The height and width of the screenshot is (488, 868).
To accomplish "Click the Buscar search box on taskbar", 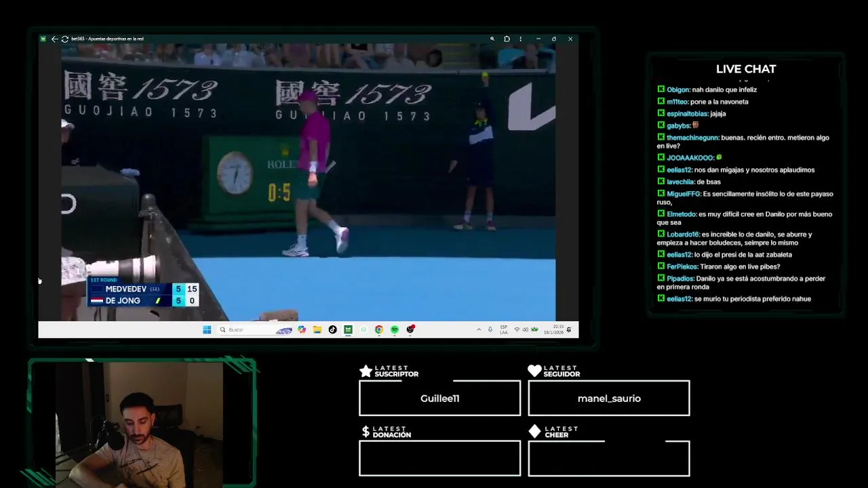I will (256, 329).
